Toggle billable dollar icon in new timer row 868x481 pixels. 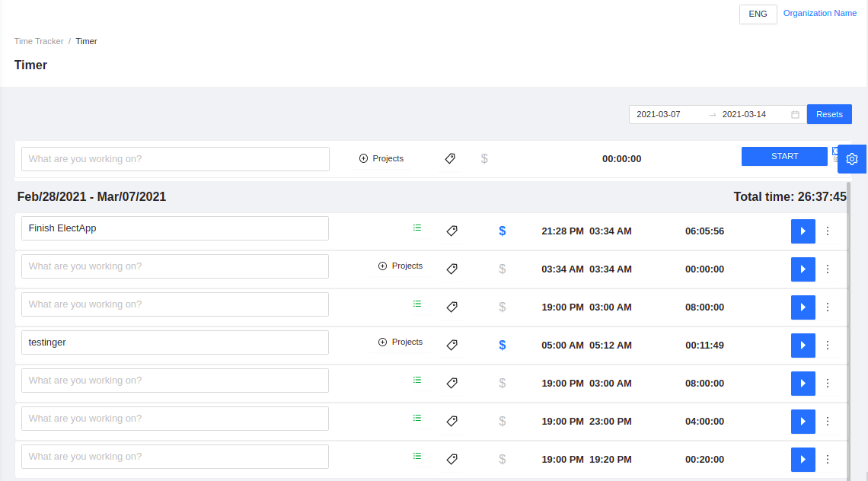[484, 159]
